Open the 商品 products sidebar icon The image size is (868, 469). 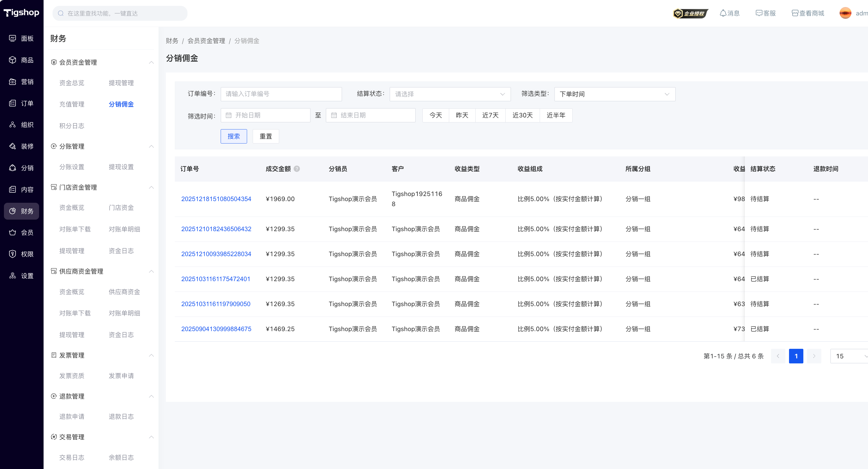[12, 60]
